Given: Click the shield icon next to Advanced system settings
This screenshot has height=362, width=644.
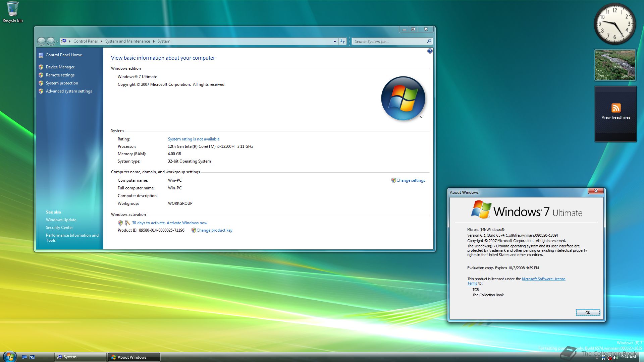Looking at the screenshot, I should click(x=41, y=91).
